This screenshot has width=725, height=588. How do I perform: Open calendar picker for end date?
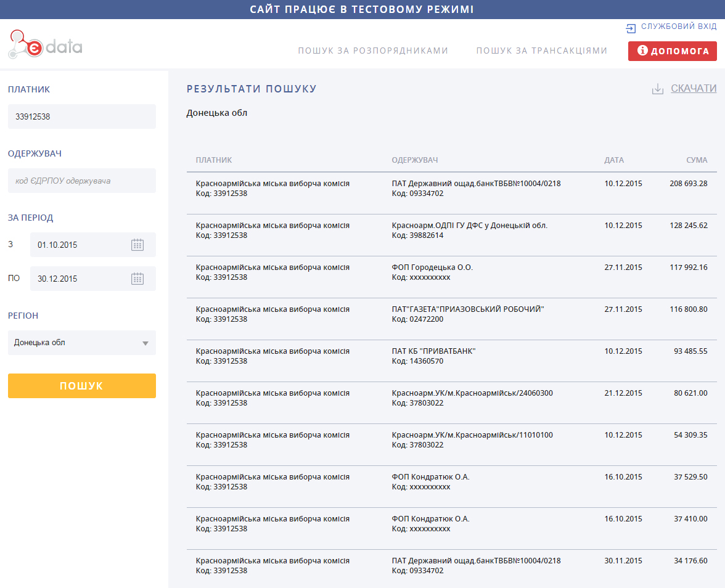[x=137, y=279]
